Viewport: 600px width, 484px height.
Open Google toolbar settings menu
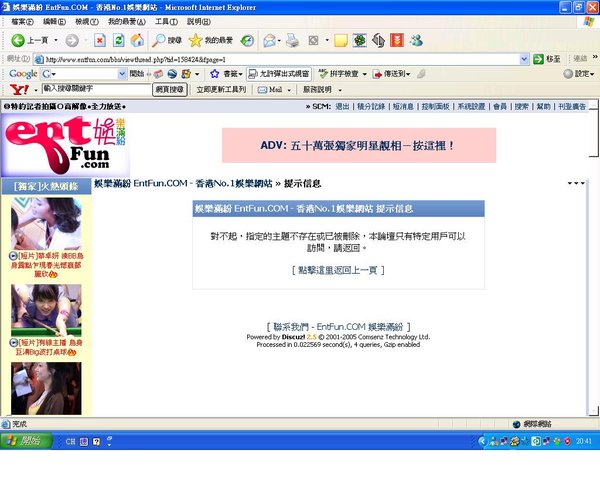click(579, 73)
